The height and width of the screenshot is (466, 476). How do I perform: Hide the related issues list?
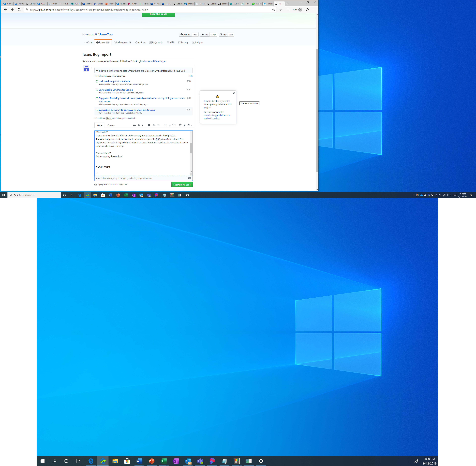pyautogui.click(x=190, y=76)
